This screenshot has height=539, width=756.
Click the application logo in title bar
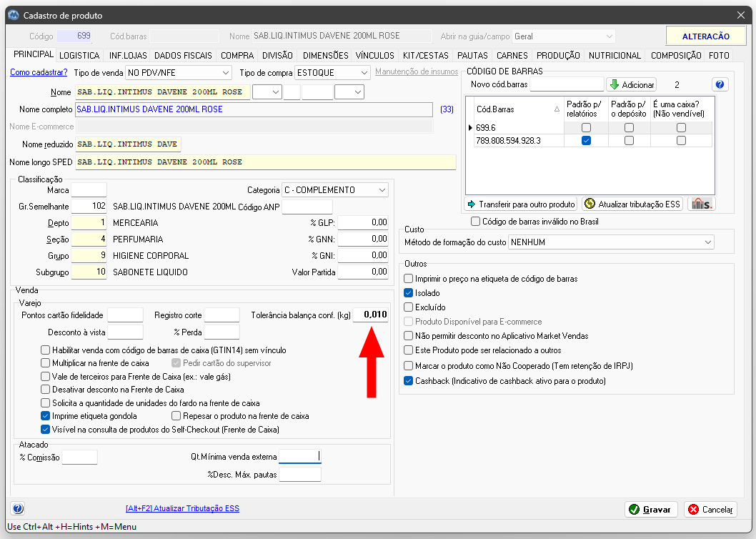[14, 15]
